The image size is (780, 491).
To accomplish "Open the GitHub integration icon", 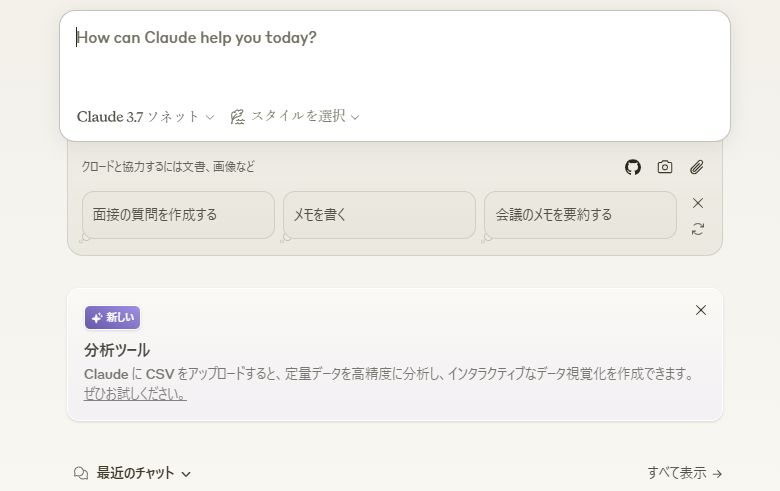I will [633, 167].
